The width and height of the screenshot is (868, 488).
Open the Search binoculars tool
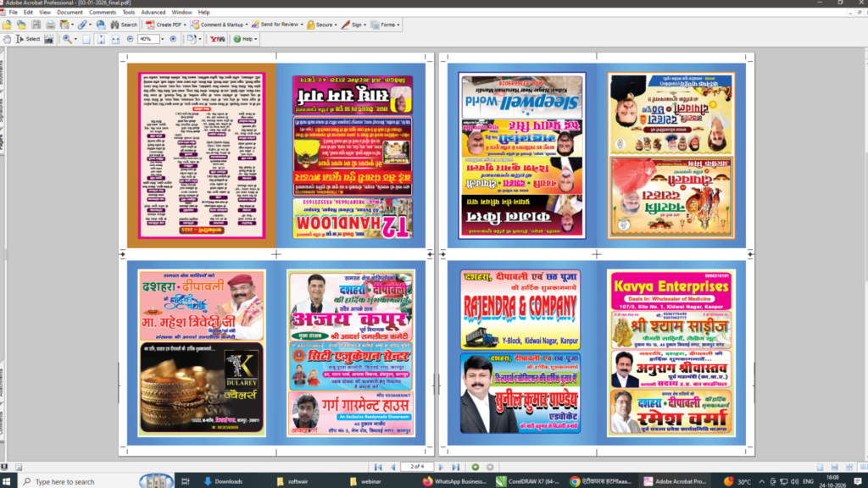124,25
